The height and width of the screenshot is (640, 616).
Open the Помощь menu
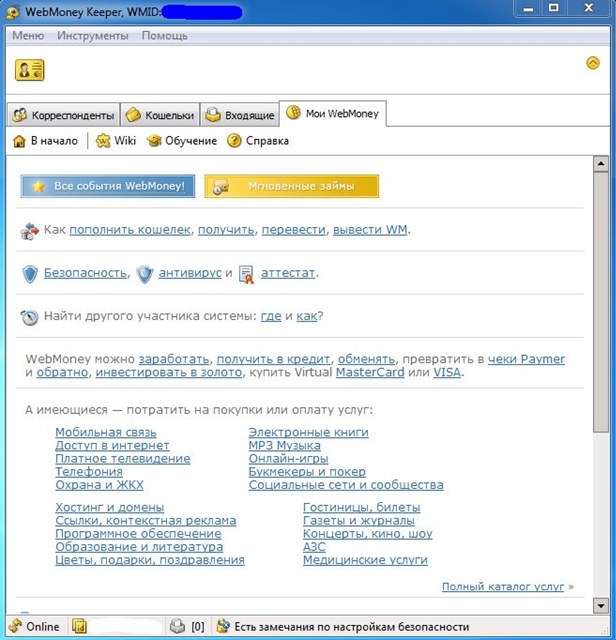click(165, 36)
